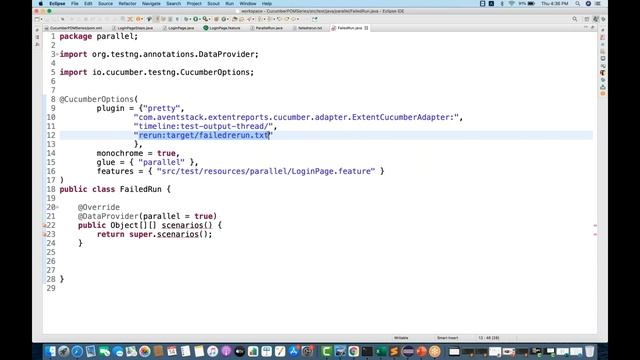Switch to the LoginPageSteps.java tab
This screenshot has width=640, height=360.
(133, 28)
